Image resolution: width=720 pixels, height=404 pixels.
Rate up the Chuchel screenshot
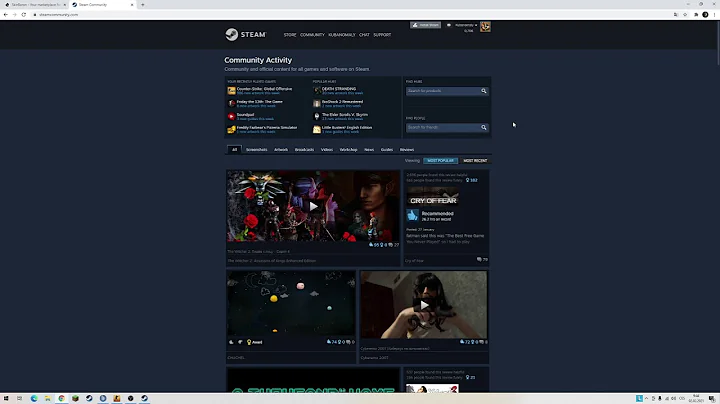point(231,342)
